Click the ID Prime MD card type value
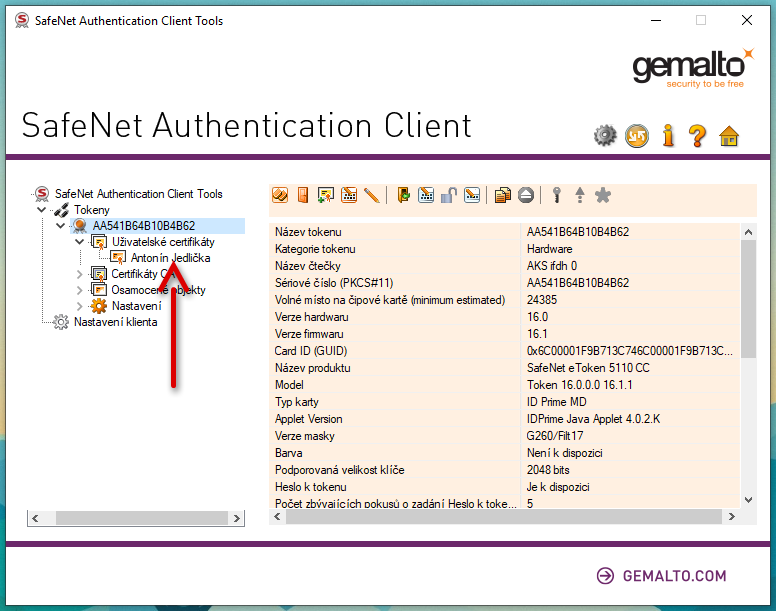 556,402
